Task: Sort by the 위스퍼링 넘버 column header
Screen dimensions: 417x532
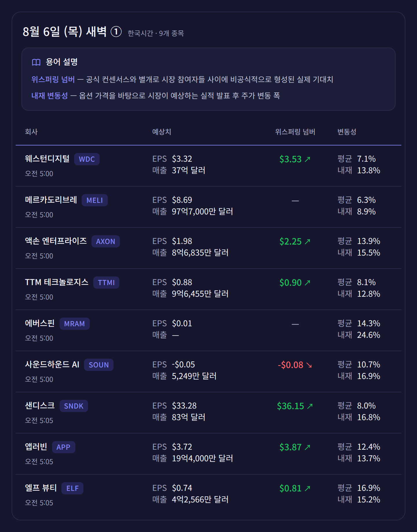Action: [x=295, y=132]
